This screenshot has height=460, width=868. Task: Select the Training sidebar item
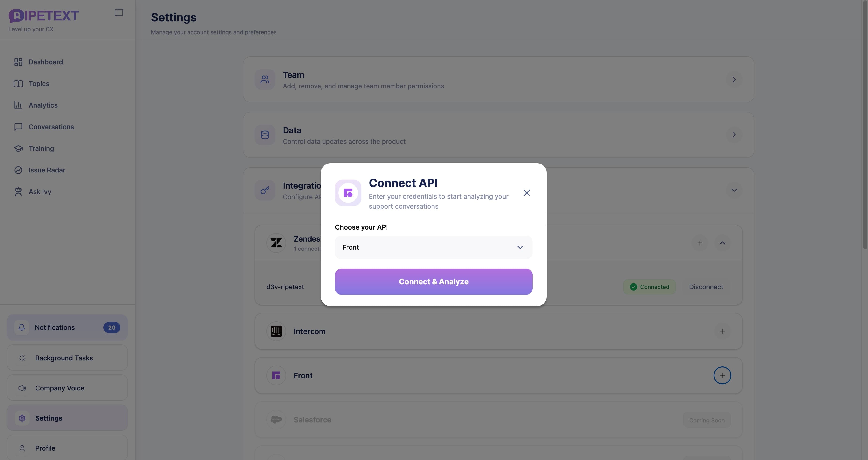(x=41, y=148)
